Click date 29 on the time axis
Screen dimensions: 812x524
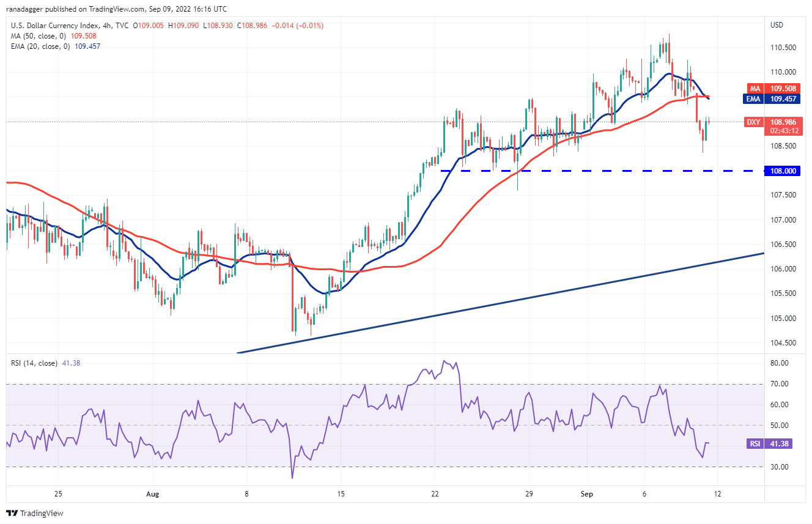tap(529, 494)
